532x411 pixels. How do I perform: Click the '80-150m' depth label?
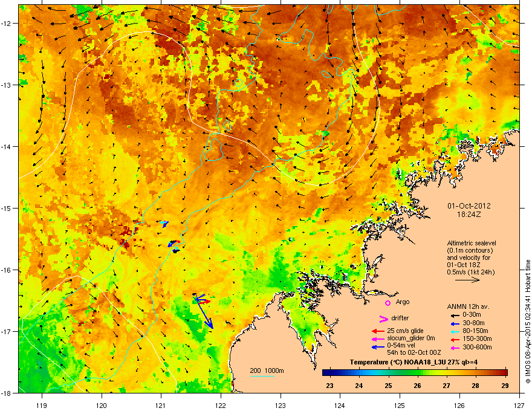(475, 331)
